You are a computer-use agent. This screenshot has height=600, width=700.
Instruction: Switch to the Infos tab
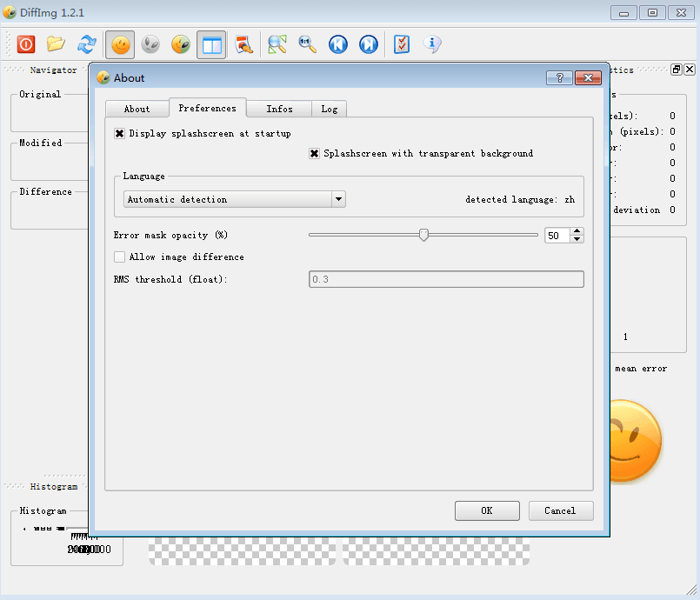click(x=279, y=109)
